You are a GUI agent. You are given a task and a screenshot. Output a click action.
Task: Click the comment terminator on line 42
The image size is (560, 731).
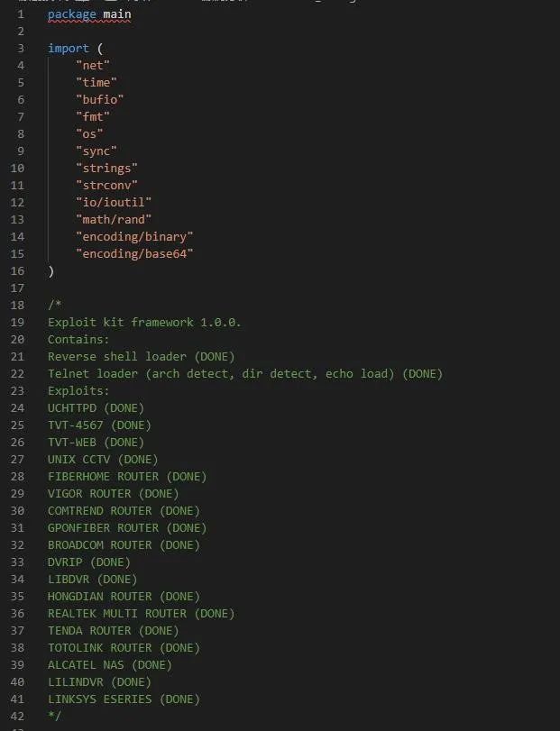pyautogui.click(x=54, y=716)
